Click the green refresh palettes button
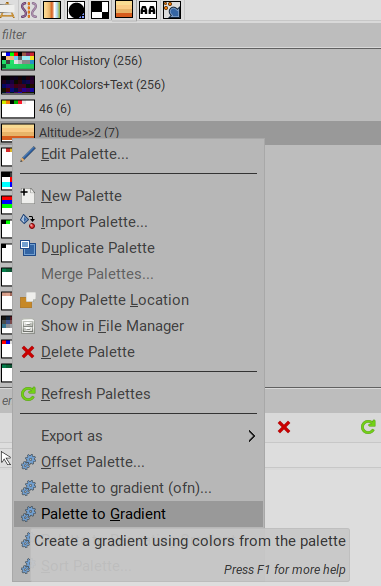The image size is (381, 586). (368, 427)
